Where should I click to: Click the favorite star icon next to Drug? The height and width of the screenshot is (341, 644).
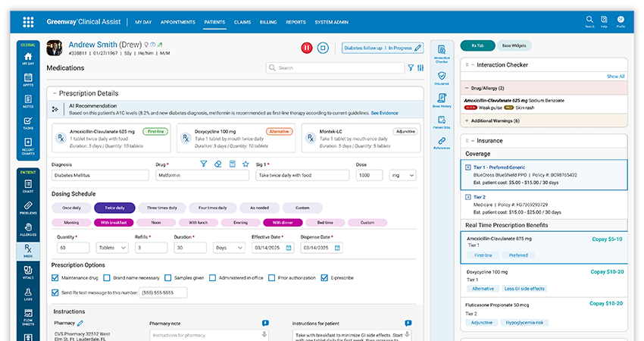coord(245,164)
